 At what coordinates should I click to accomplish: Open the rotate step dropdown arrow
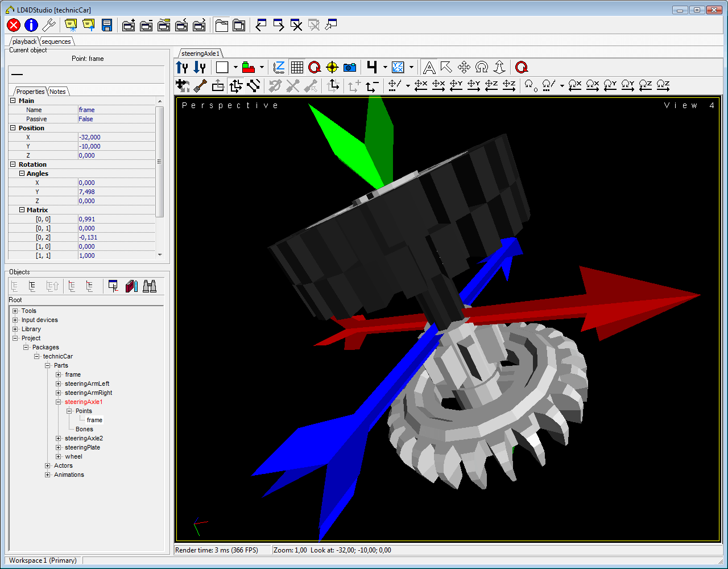[x=562, y=85]
